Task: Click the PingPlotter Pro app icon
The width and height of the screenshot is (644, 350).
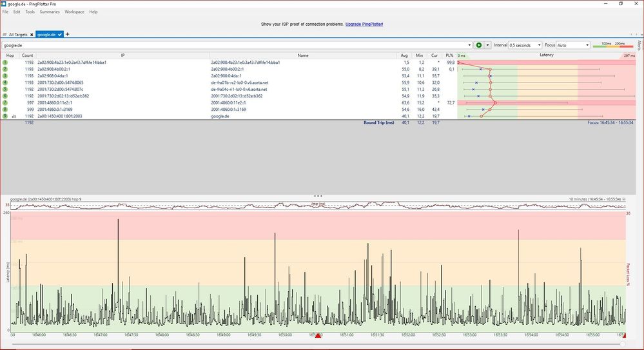Action: [x=5, y=3]
